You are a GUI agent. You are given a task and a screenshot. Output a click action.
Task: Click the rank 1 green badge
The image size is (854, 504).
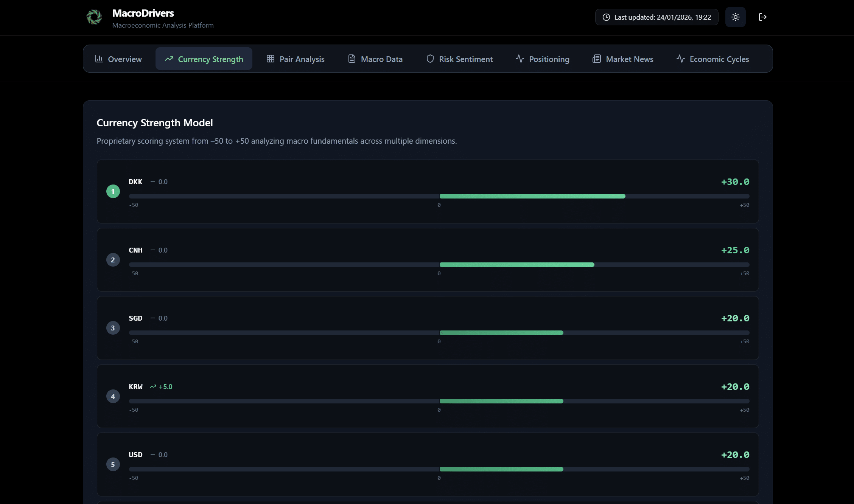(113, 191)
